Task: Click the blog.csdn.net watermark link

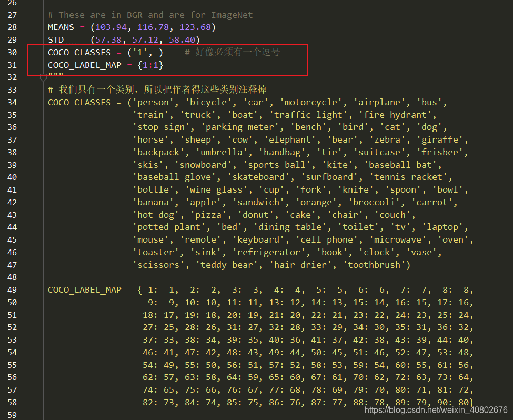Action: coord(436,409)
